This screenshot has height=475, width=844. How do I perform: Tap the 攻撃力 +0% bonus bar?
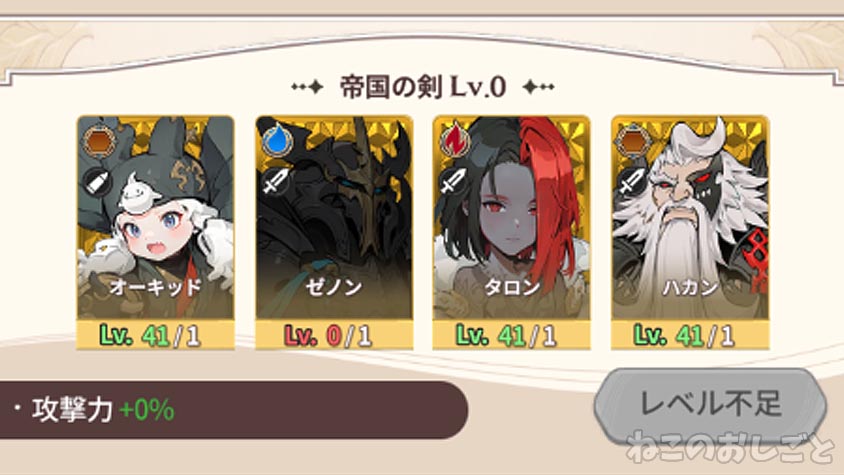pyautogui.click(x=231, y=410)
